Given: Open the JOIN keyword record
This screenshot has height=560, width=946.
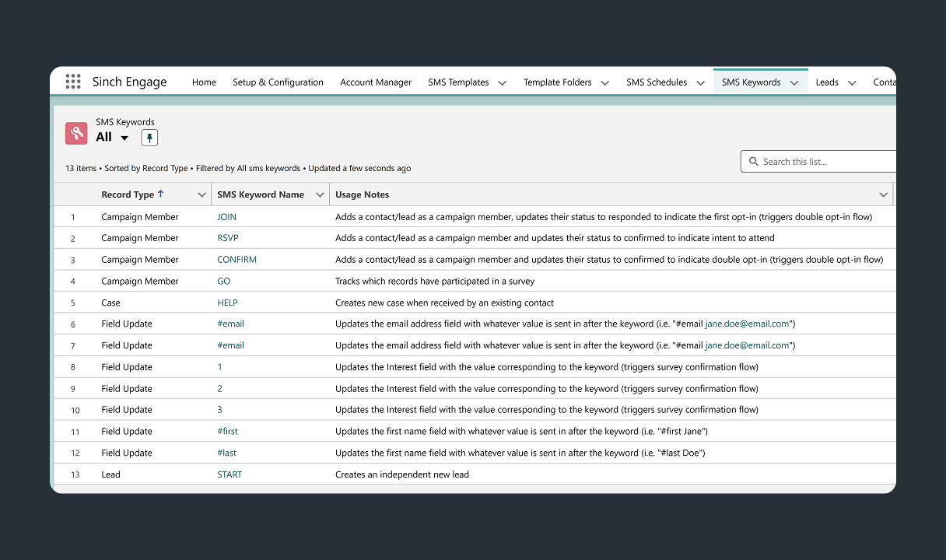Looking at the screenshot, I should pos(226,217).
